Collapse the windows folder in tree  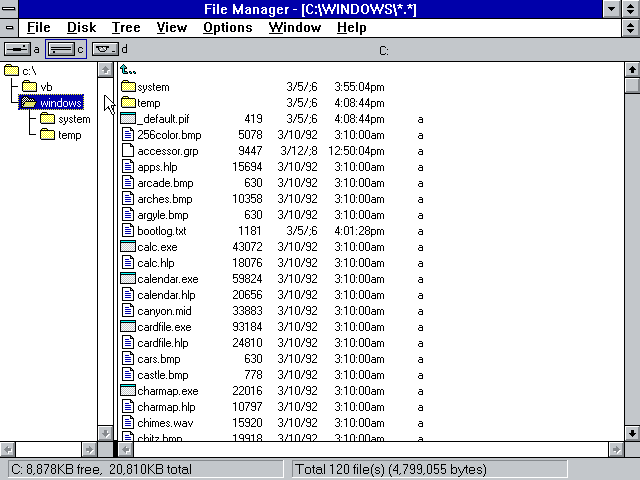pos(30,103)
